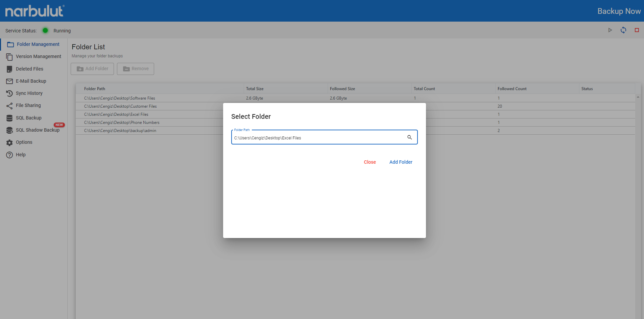Click the narbulut logo
The image size is (644, 319).
point(35,11)
